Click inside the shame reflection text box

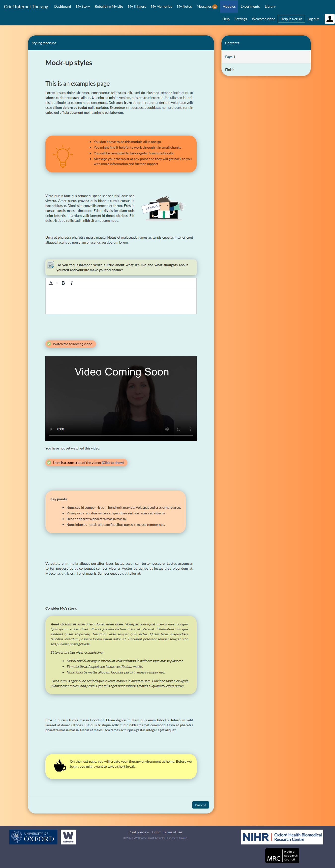[121, 301]
